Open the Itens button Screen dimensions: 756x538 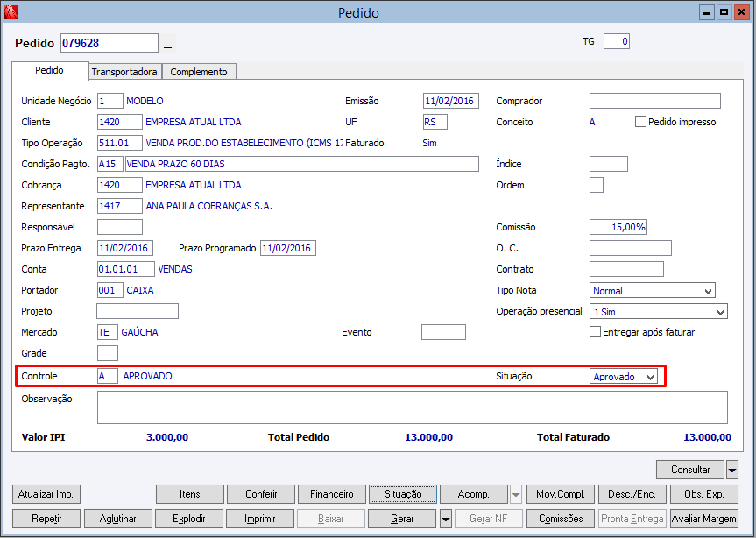coord(190,494)
